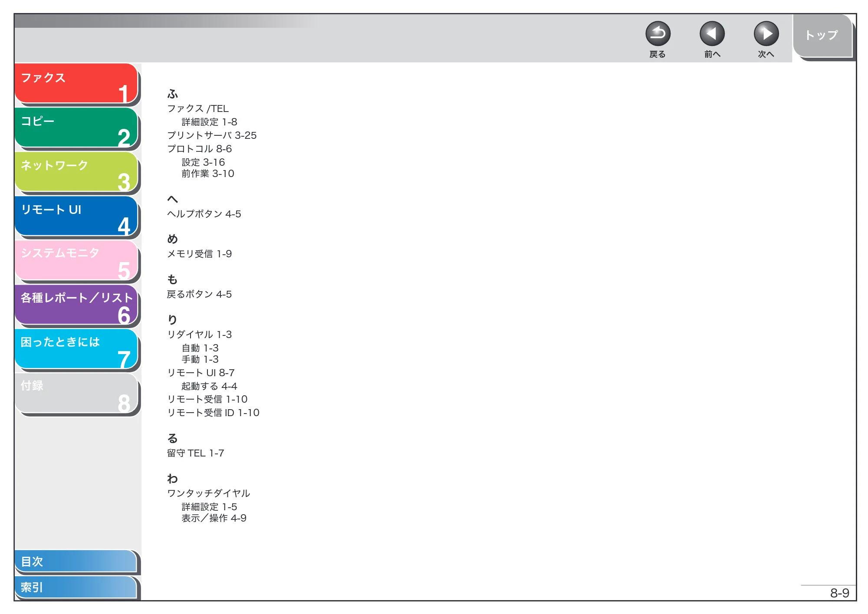The image size is (868, 614).
Task: Follow 前作業 3-10 index entry
Action: point(208,174)
